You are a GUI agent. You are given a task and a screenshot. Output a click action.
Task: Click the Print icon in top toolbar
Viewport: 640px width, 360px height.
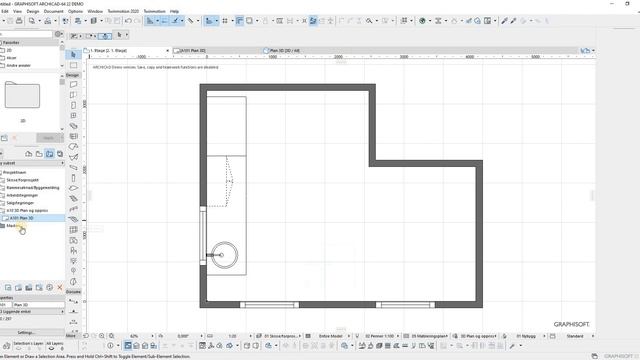pyautogui.click(x=19, y=20)
